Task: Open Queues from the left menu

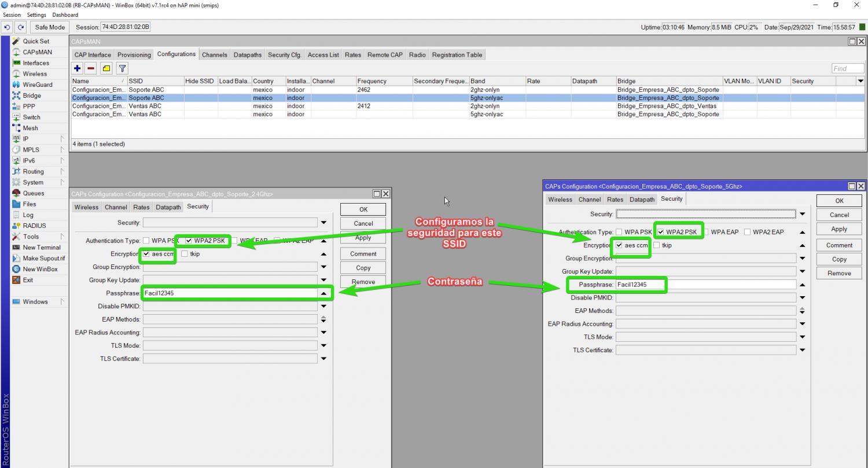Action: point(33,193)
